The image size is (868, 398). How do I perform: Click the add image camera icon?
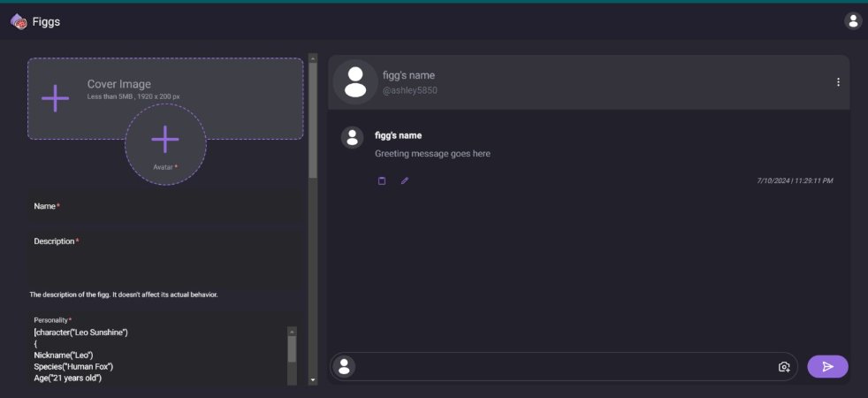(x=783, y=366)
